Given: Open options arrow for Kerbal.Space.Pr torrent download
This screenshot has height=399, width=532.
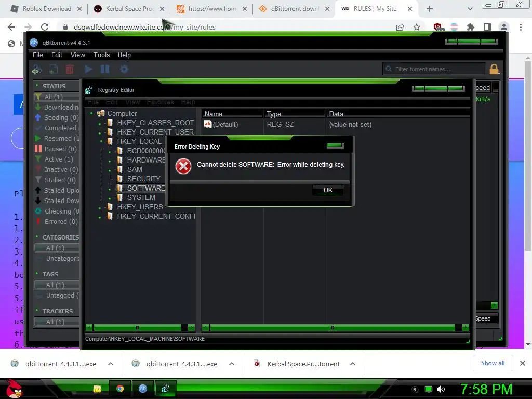Looking at the screenshot, I should pyautogui.click(x=353, y=364).
